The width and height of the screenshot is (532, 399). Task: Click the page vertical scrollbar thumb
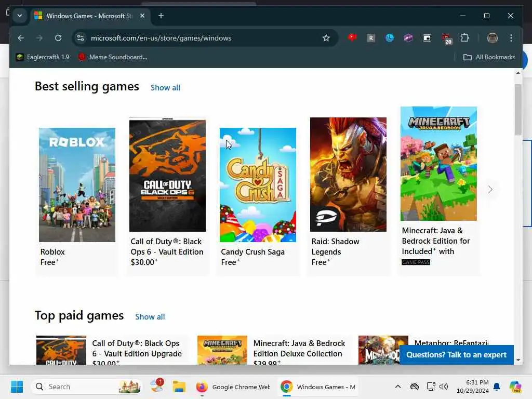pos(518,109)
